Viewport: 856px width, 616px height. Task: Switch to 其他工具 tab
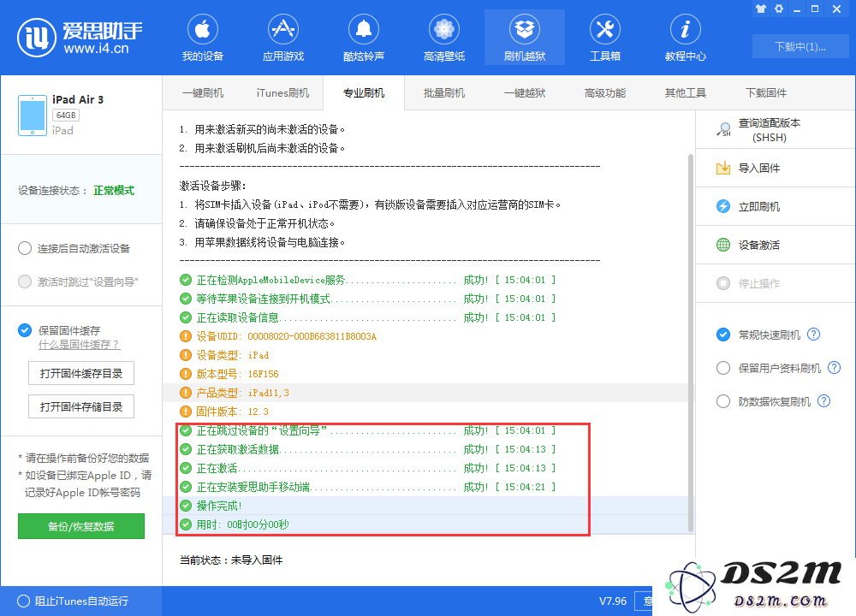[685, 92]
